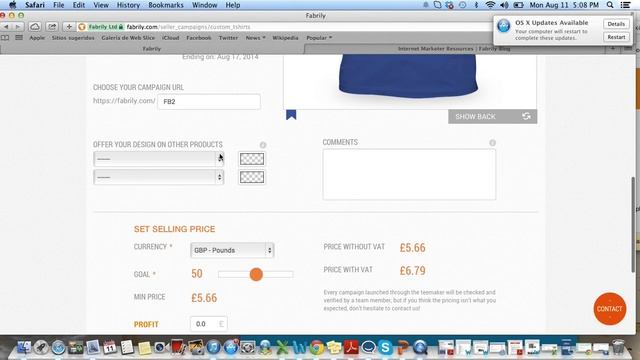This screenshot has height=360, width=640.
Task: Open the Window menu
Action: pyautogui.click(x=204, y=5)
